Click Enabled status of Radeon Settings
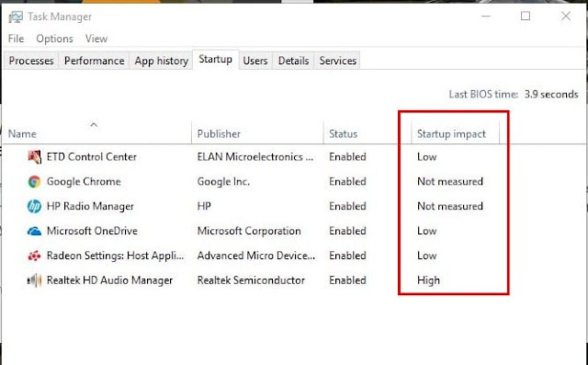The image size is (588, 365). click(347, 256)
